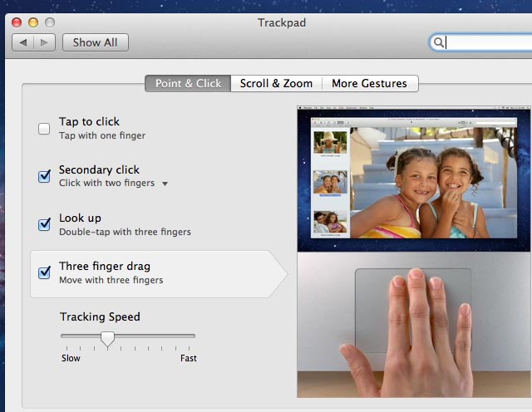532x412 pixels.
Task: Minimize the Trackpad window with yellow button
Action: [33, 22]
